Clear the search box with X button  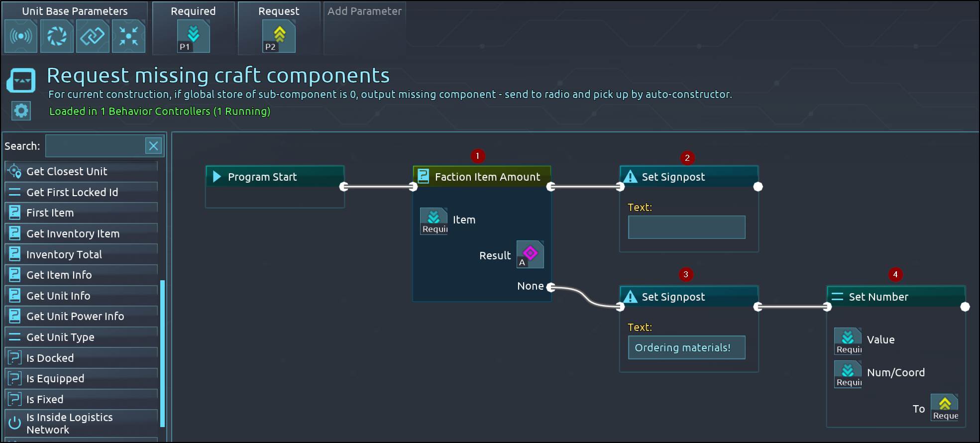153,146
